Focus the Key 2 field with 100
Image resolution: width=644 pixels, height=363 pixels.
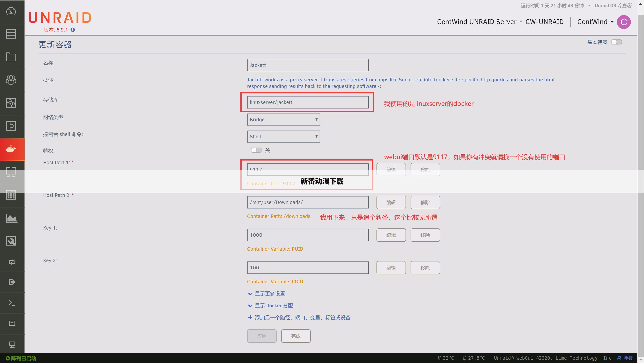pos(308,268)
